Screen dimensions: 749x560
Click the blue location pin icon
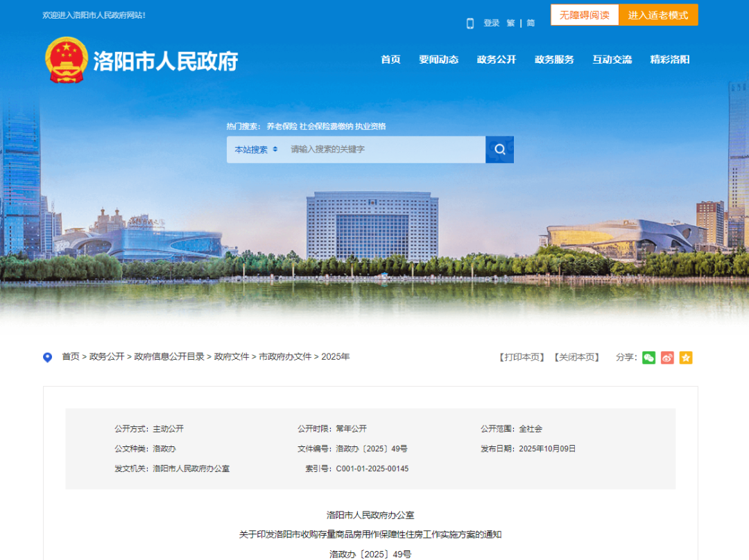(x=47, y=357)
